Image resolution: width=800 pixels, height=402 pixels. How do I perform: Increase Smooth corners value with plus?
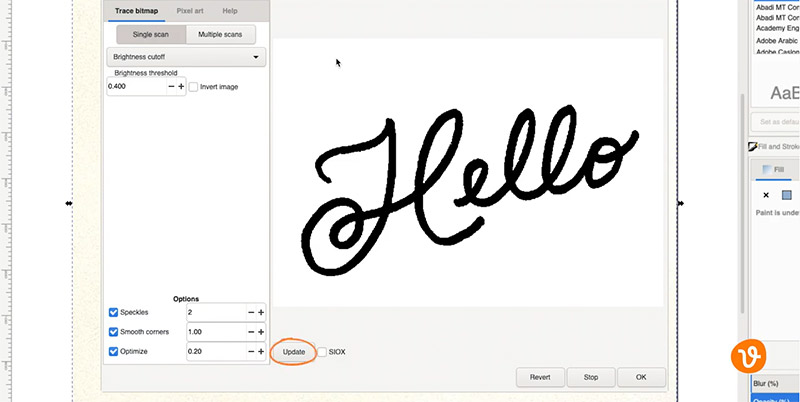[261, 332]
